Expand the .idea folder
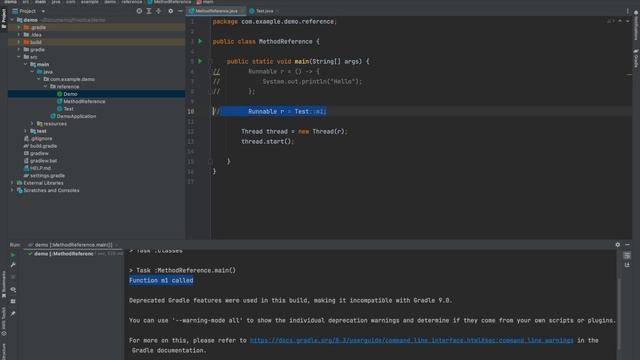 (x=19, y=35)
